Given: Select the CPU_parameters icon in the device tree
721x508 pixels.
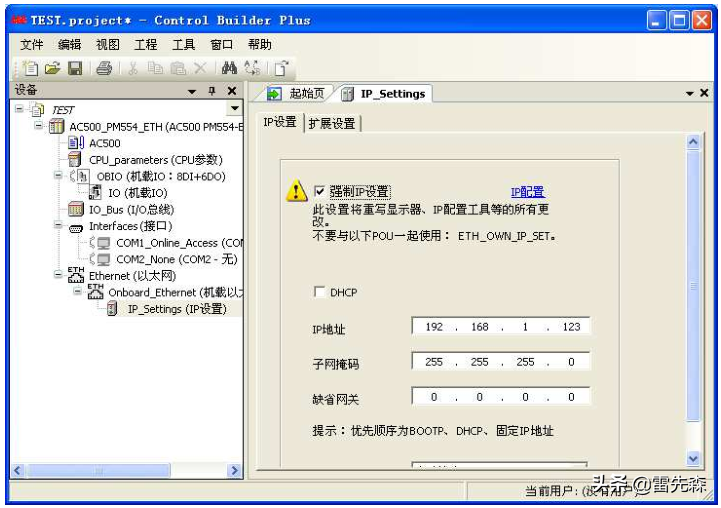Looking at the screenshot, I should (75, 160).
